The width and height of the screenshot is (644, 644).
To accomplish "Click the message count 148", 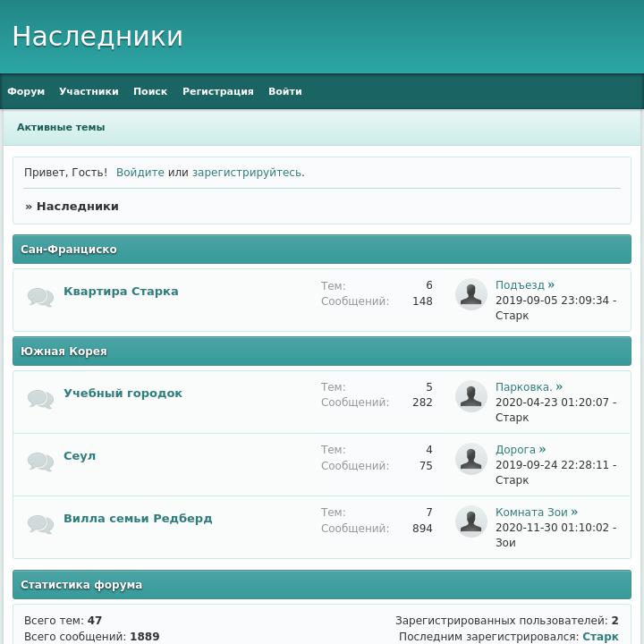I will coord(422,301).
